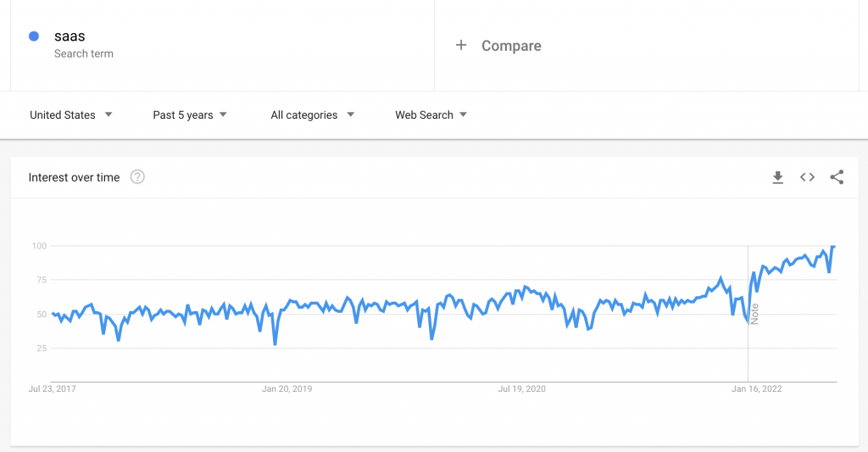Viewport: 868px width, 452px height.
Task: Click the plus icon beside Compare
Action: pos(461,46)
